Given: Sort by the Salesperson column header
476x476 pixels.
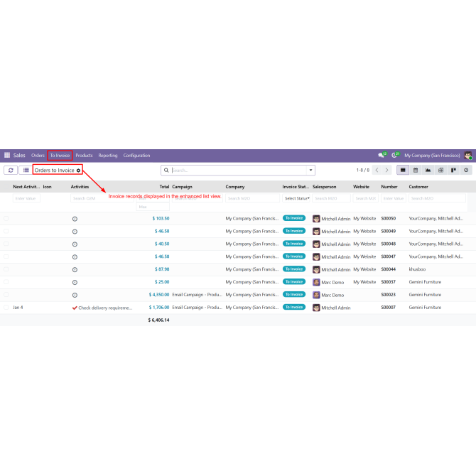Looking at the screenshot, I should (324, 187).
